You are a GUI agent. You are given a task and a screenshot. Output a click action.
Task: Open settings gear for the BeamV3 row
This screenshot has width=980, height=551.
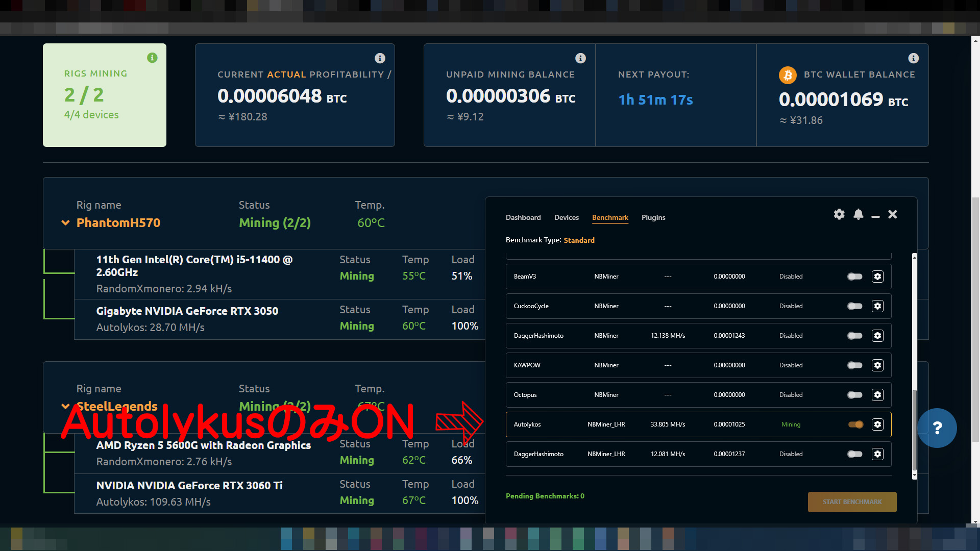(877, 277)
